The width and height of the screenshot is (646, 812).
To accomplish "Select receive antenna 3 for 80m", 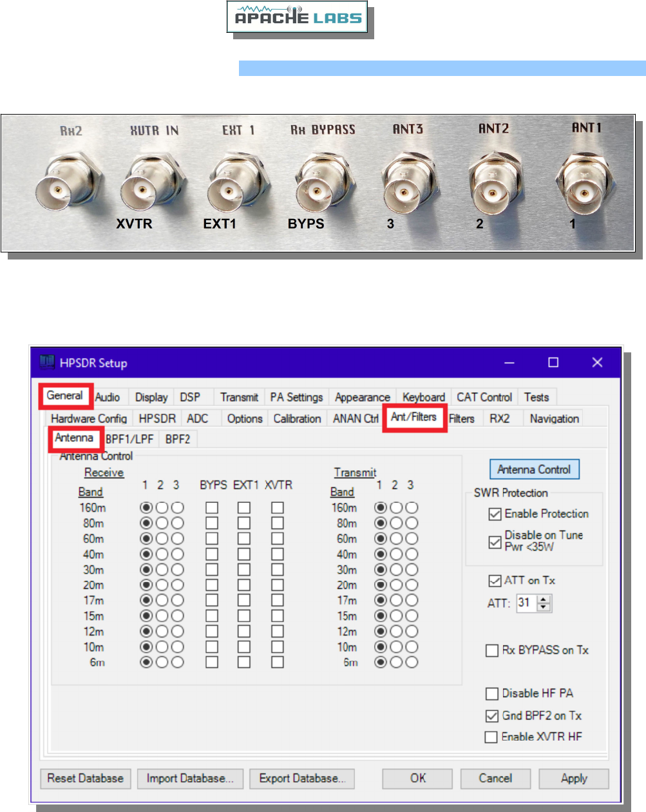I will [177, 523].
